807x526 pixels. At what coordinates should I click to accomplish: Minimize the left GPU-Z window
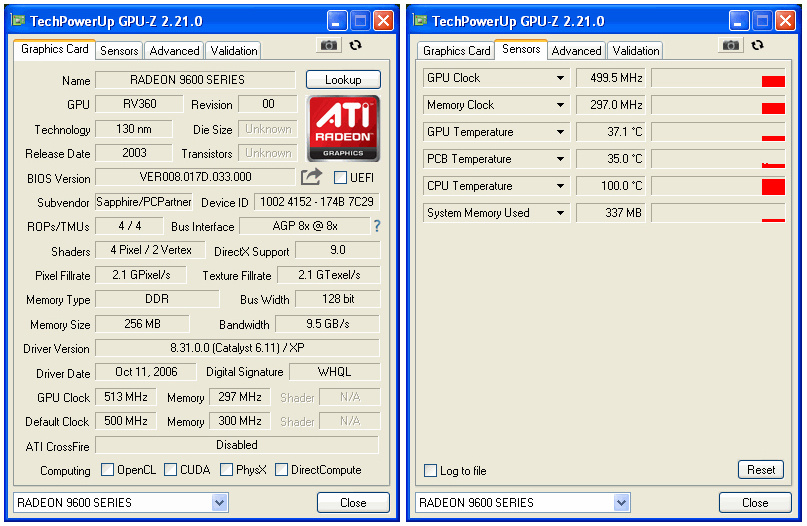337,21
